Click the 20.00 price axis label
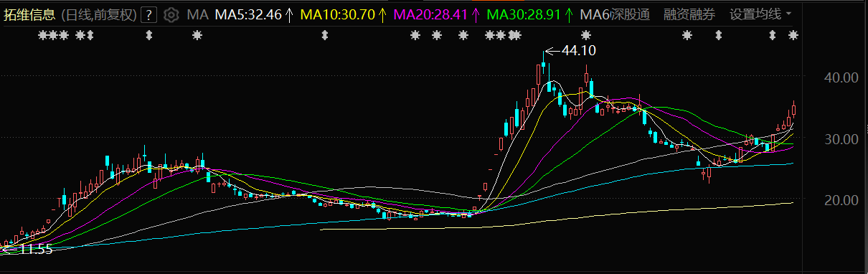Viewport: 868px width, 274px height. click(841, 200)
